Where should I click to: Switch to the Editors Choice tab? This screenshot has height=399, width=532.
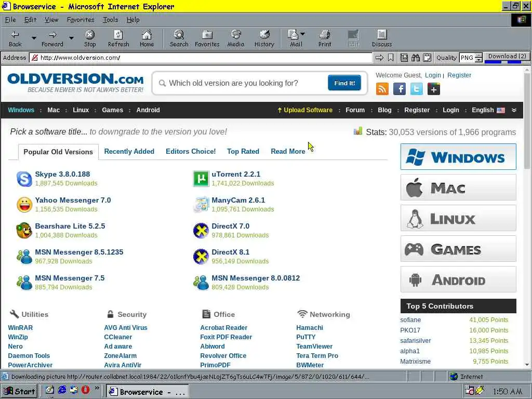pyautogui.click(x=191, y=151)
